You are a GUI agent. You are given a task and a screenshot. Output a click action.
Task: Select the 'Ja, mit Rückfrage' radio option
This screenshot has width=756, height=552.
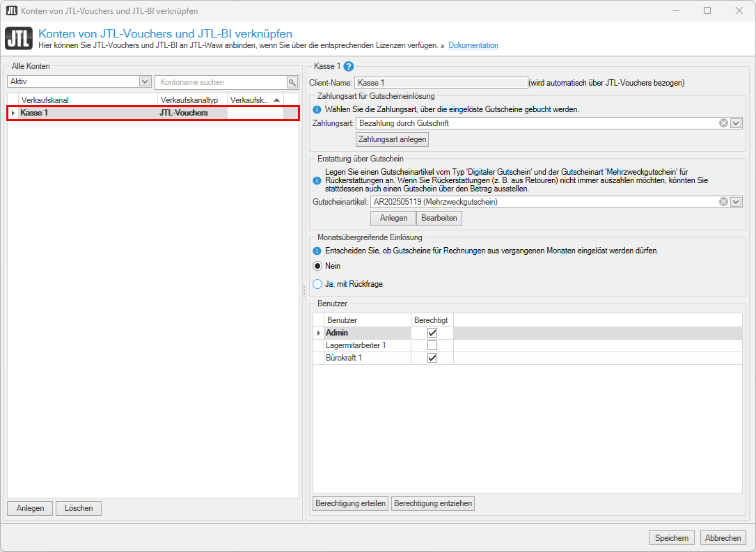[x=317, y=284]
